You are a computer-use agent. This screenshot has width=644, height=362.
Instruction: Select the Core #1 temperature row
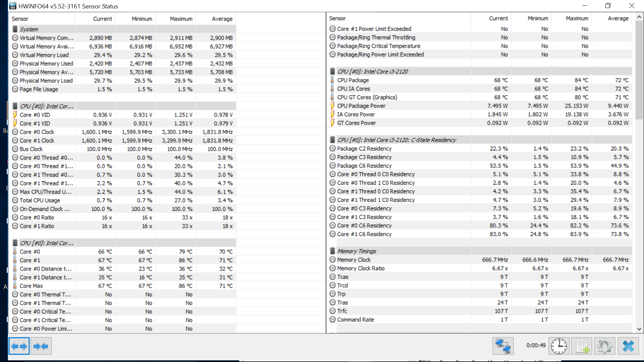coord(122,260)
